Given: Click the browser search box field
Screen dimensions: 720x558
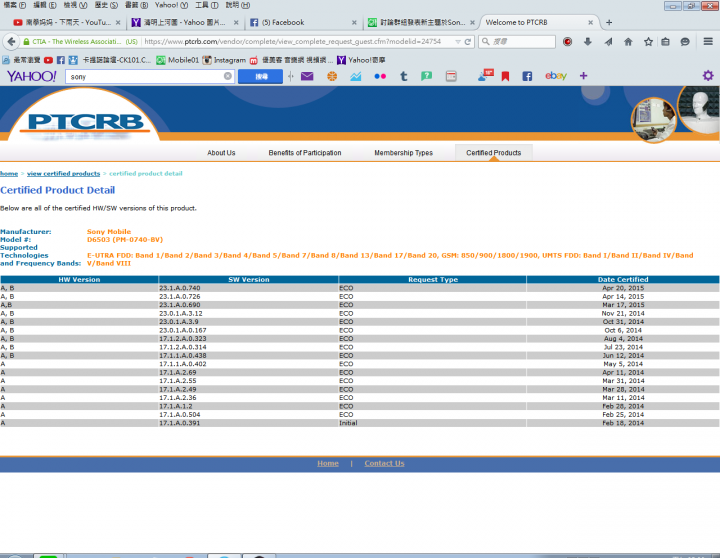Looking at the screenshot, I should click(517, 42).
